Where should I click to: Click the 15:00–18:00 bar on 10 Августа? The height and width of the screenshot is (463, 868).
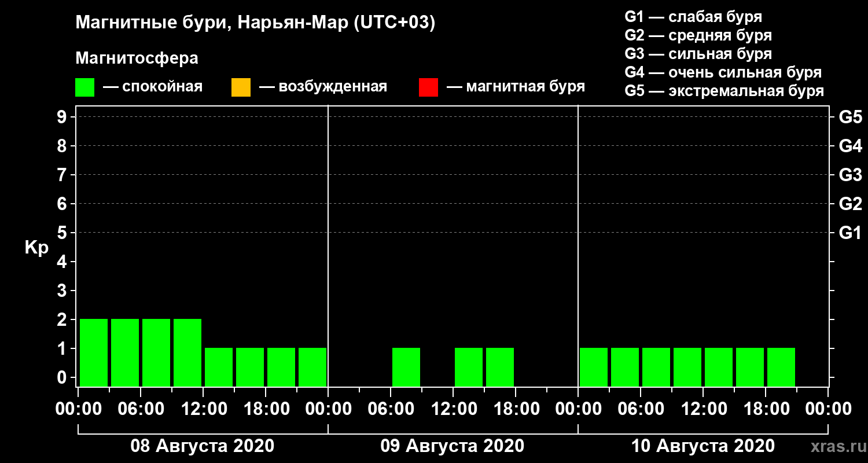(750, 367)
